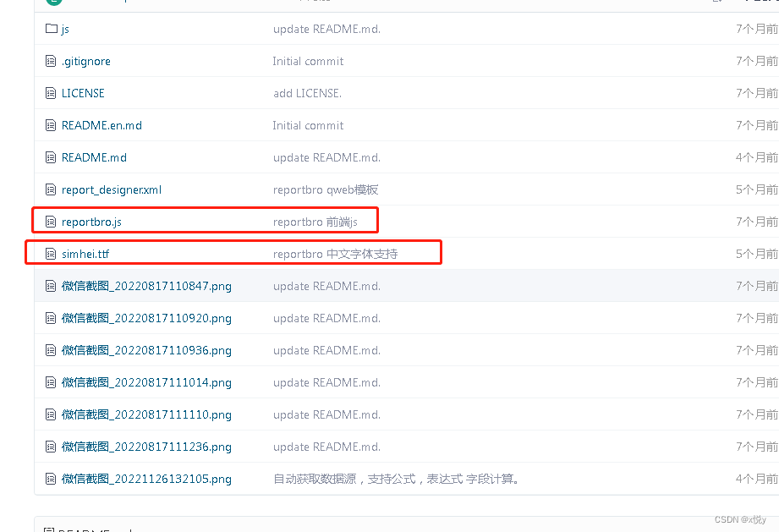This screenshot has width=779, height=532.
Task: Open the js folder link
Action: (65, 29)
